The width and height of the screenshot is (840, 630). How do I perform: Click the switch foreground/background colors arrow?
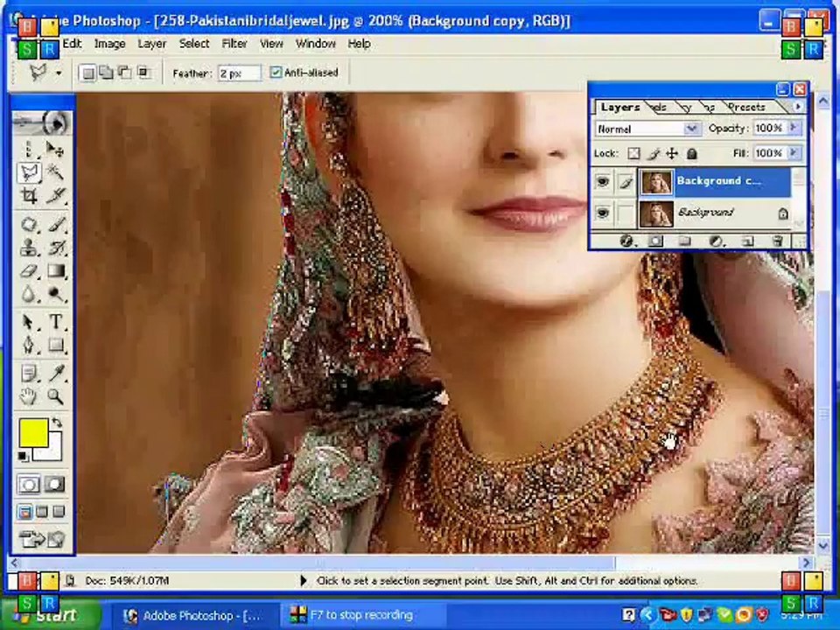pos(57,423)
